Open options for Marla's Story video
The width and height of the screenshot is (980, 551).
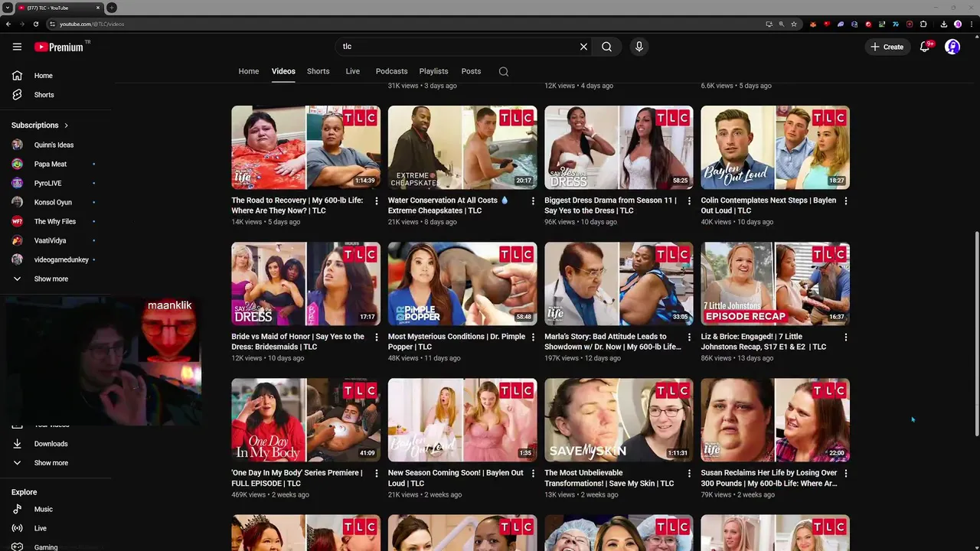coord(689,337)
